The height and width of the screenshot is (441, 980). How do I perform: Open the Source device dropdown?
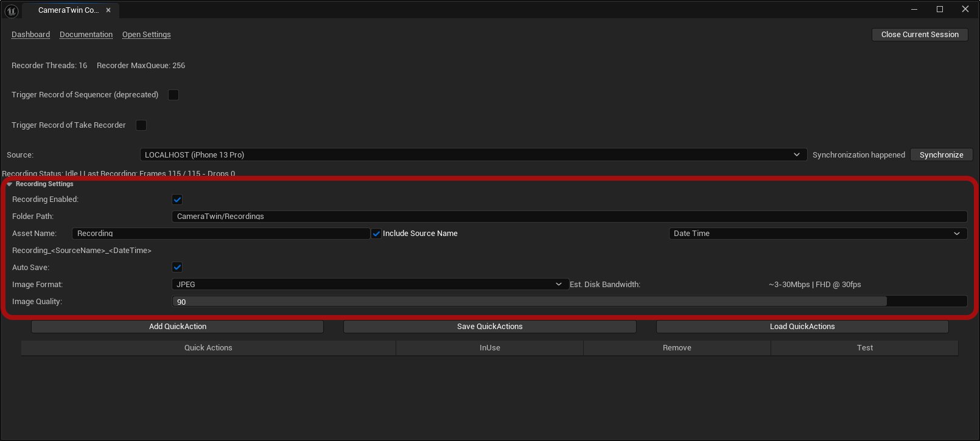(473, 155)
